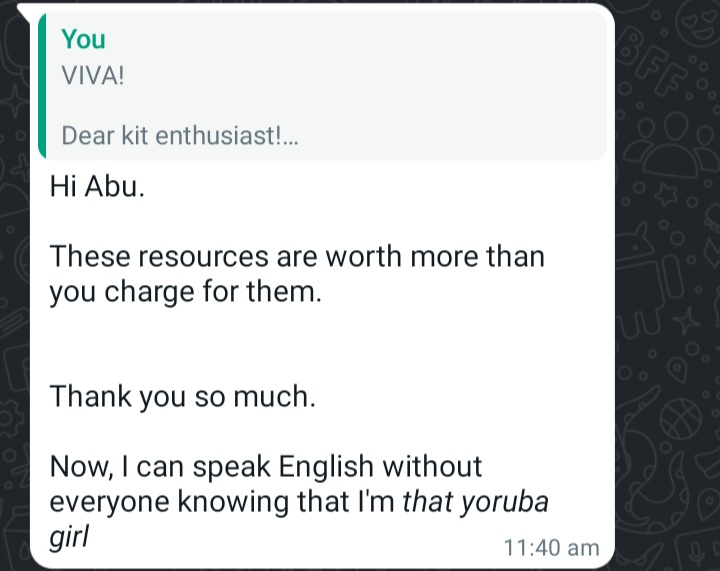The image size is (720, 571).
Task: Click the italic word girl
Action: tap(69, 537)
